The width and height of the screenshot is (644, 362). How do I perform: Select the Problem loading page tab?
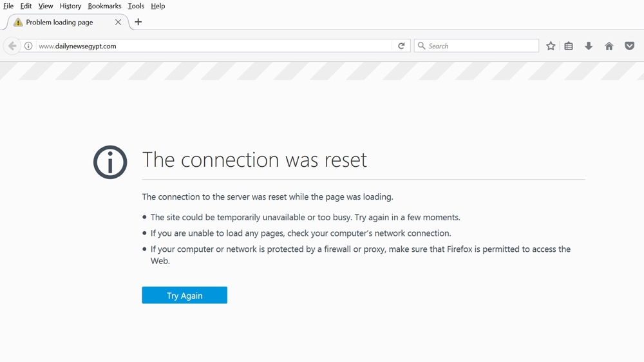click(61, 22)
